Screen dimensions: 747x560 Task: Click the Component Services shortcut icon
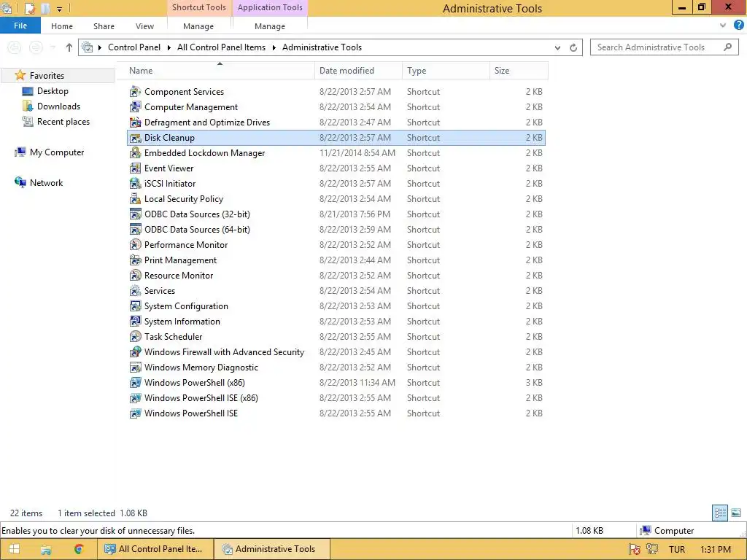pos(135,91)
